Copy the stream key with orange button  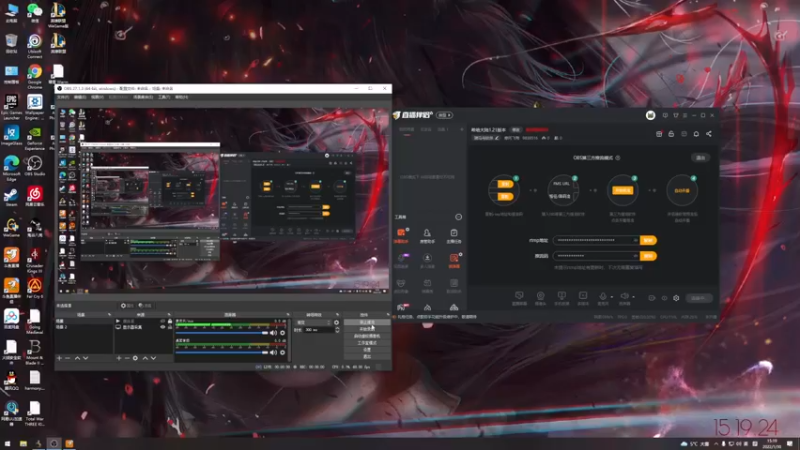648,256
